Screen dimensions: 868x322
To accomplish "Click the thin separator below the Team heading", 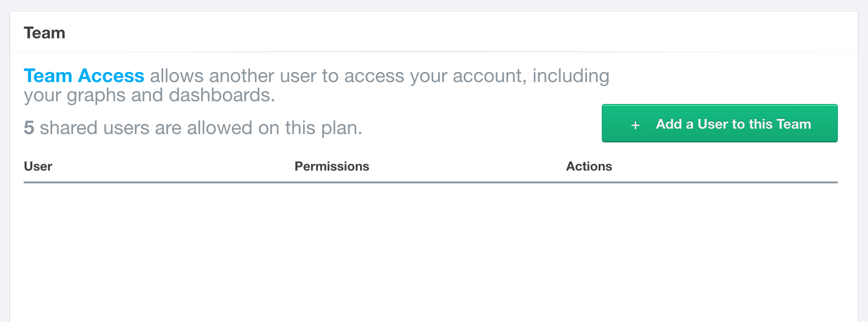I will pos(434,52).
